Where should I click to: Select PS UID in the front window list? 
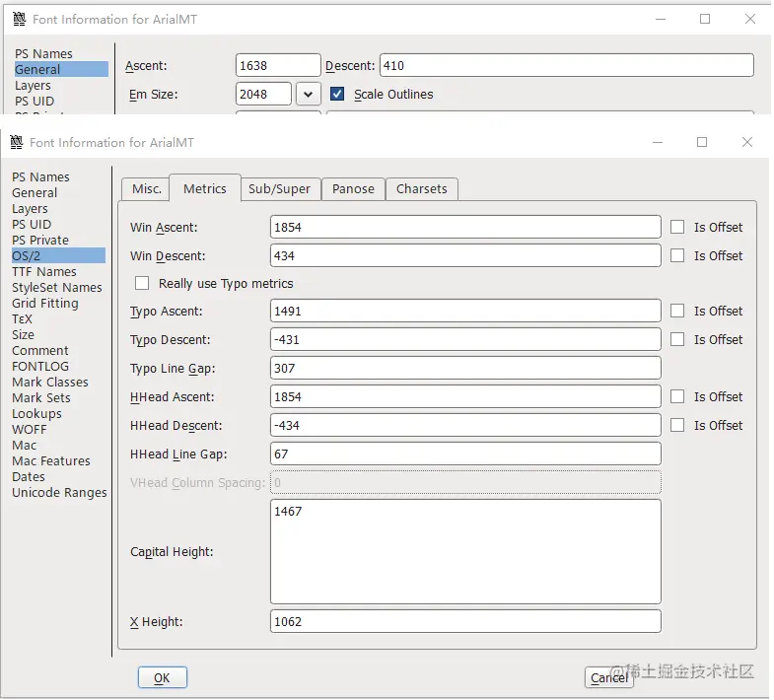[32, 224]
